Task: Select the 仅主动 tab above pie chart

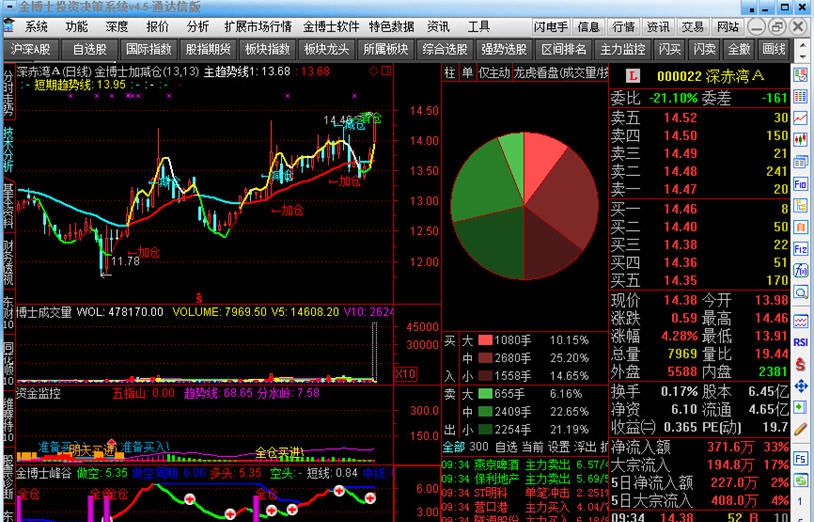Action: click(494, 73)
